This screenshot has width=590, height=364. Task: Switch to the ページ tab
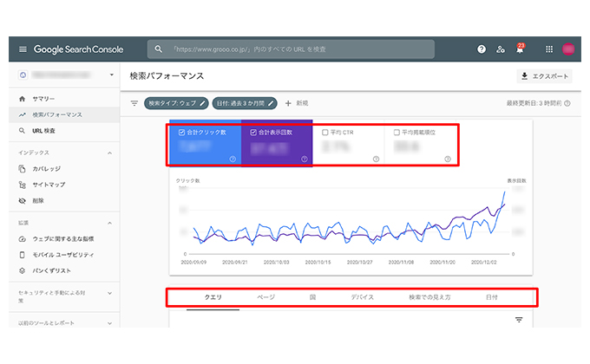coord(266,297)
